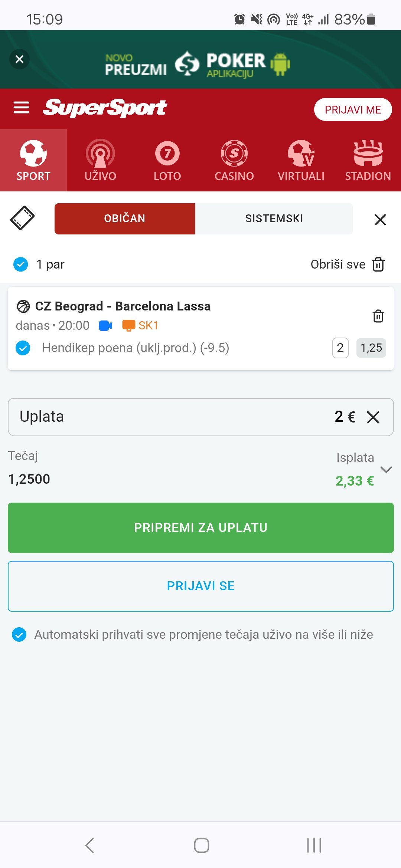The image size is (401, 868).
Task: Clear the stake amount with X
Action: click(373, 417)
